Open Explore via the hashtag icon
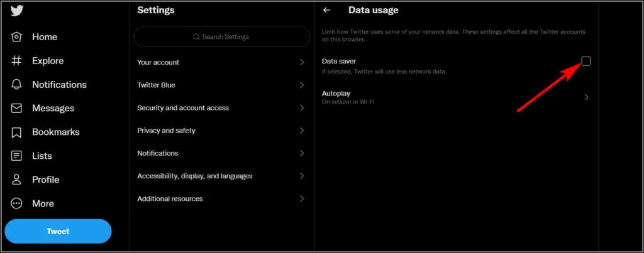644x253 pixels. pyautogui.click(x=16, y=61)
